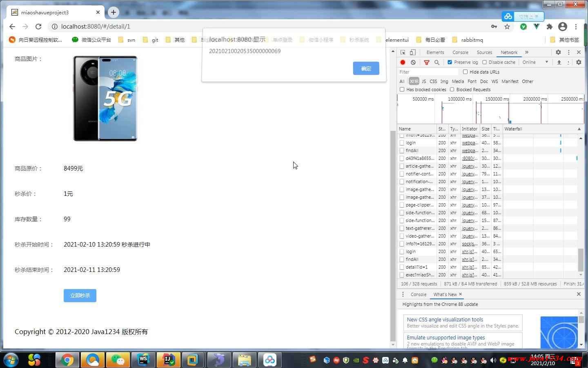Click the 立即秒杀 button

(x=80, y=296)
